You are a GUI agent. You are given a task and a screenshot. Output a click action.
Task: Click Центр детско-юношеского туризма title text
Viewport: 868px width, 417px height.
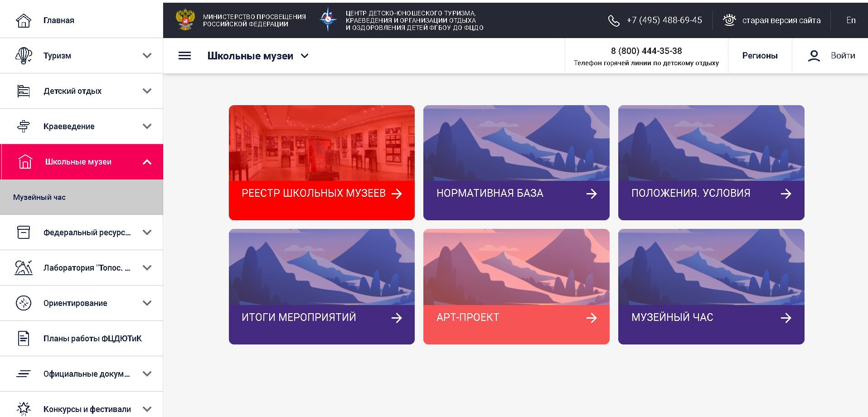coord(414,20)
